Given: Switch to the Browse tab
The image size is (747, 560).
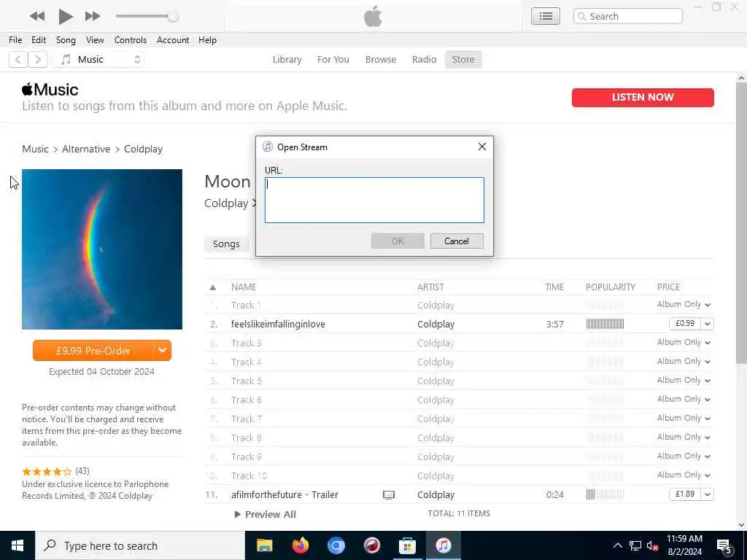Looking at the screenshot, I should click(381, 60).
